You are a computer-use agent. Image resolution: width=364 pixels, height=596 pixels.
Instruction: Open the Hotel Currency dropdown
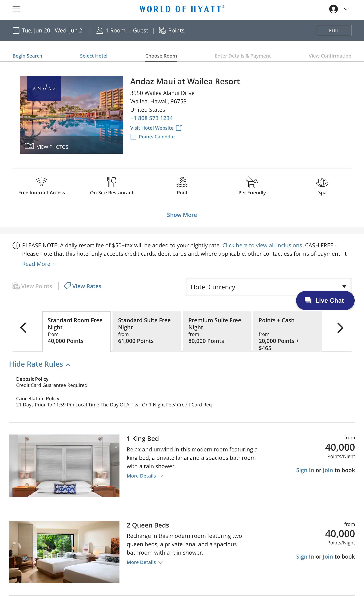tap(268, 287)
